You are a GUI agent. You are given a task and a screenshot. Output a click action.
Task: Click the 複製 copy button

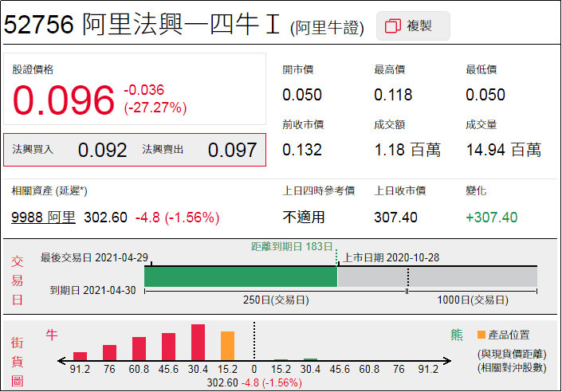click(x=413, y=25)
